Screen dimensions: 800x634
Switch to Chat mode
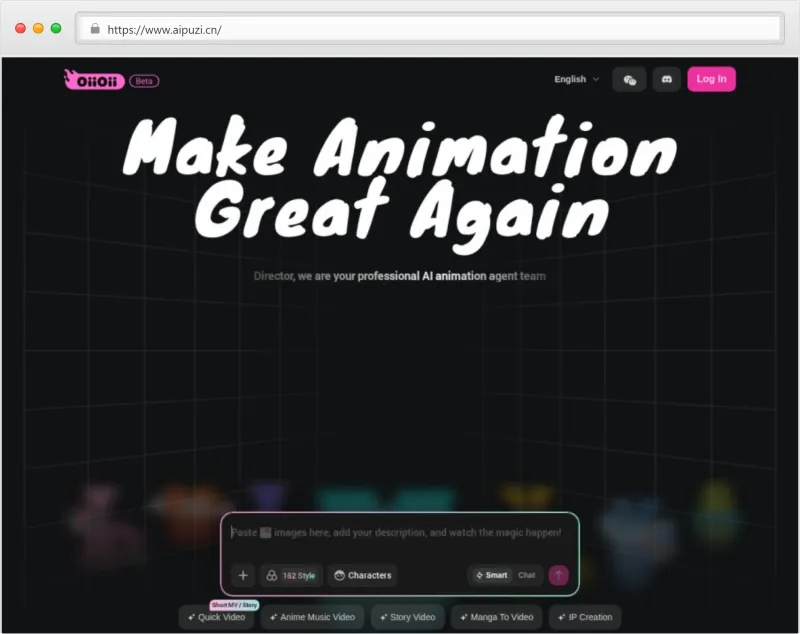(x=526, y=575)
